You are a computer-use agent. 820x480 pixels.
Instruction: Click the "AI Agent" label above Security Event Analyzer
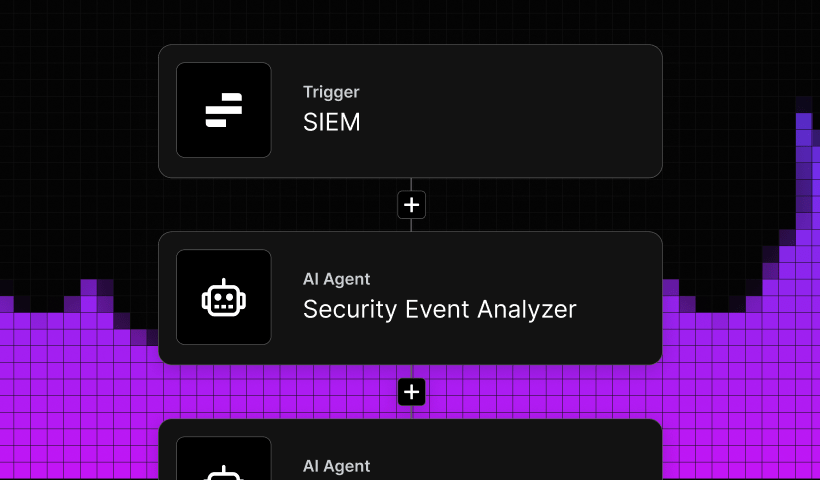point(336,279)
